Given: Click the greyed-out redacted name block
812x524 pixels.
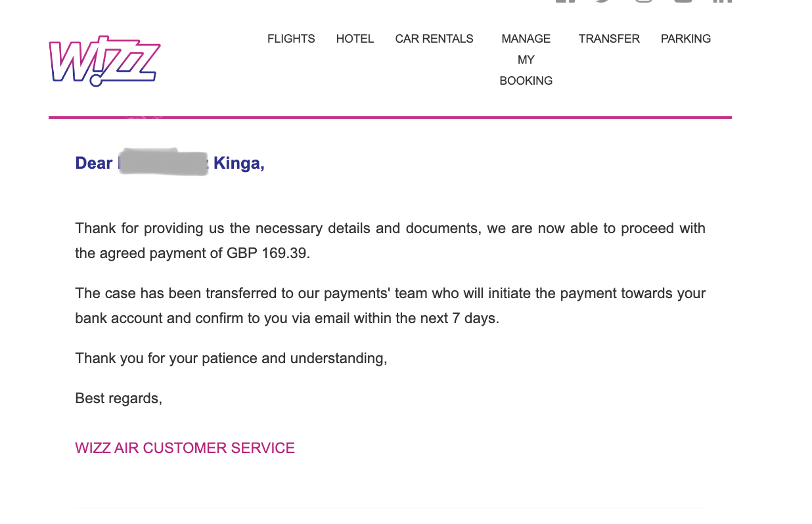Looking at the screenshot, I should [163, 162].
